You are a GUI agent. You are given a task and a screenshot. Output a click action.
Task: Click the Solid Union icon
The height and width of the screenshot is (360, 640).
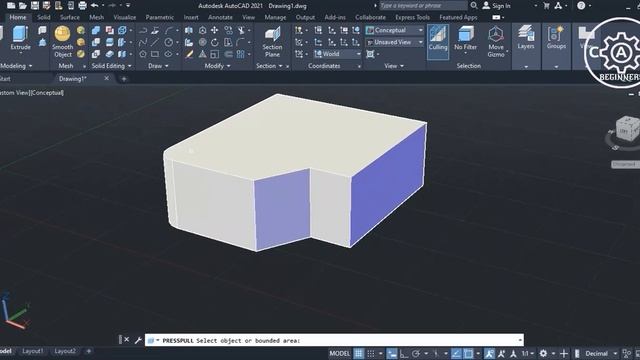(96, 30)
